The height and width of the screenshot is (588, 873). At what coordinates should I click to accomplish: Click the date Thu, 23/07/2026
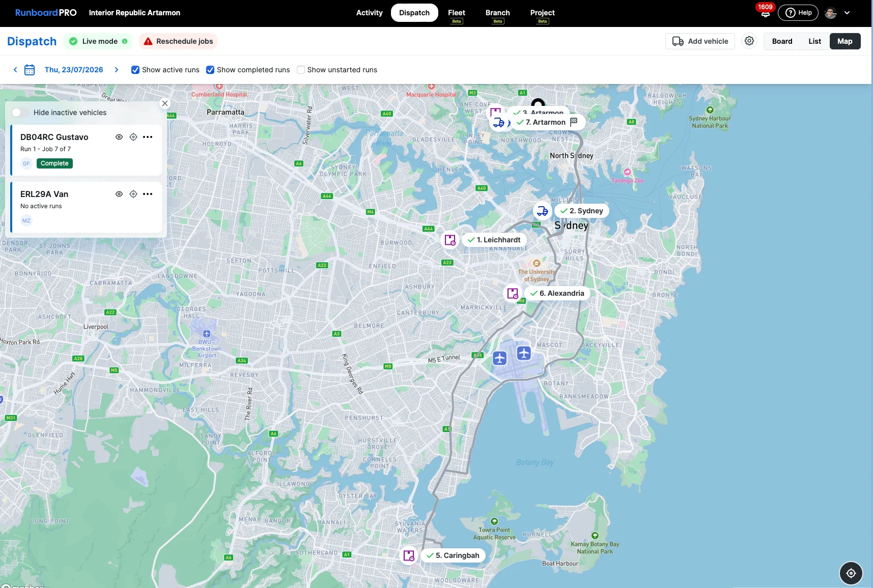tap(74, 70)
